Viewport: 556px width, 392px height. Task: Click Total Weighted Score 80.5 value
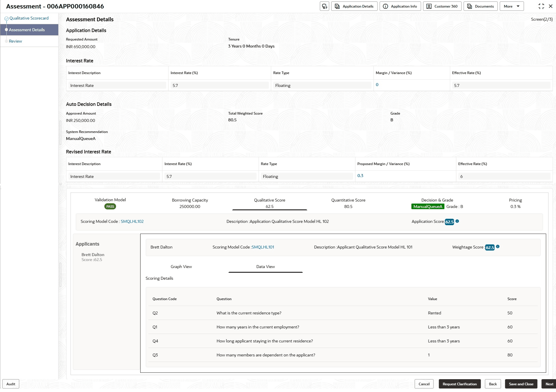click(x=232, y=120)
